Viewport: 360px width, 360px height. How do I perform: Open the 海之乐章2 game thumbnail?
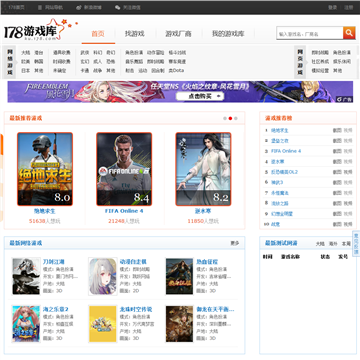(26, 324)
